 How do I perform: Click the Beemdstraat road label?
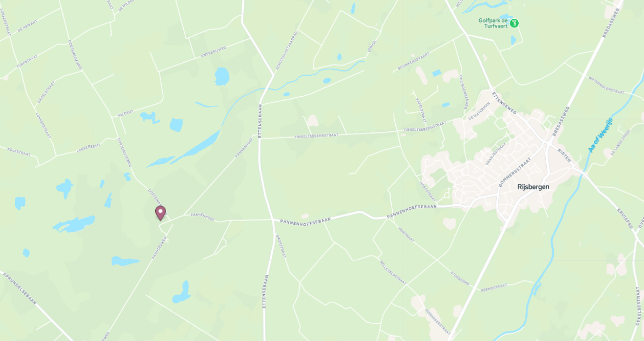pyautogui.click(x=494, y=287)
